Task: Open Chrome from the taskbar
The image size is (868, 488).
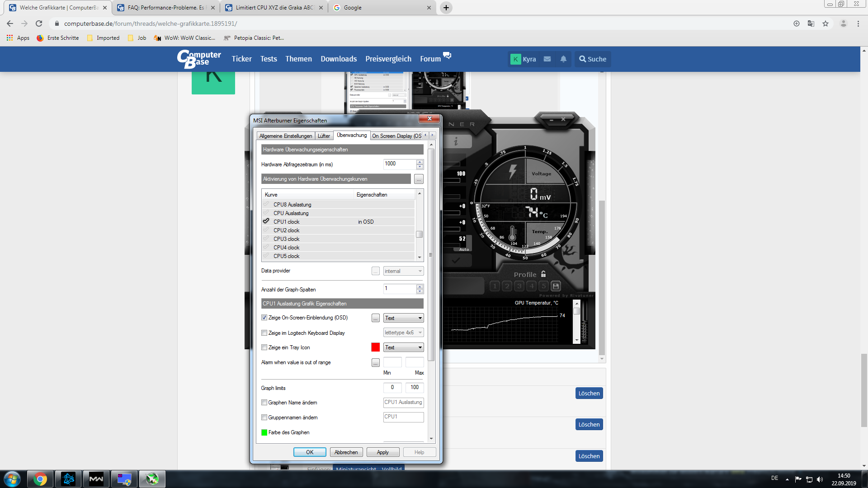Action: [40, 479]
